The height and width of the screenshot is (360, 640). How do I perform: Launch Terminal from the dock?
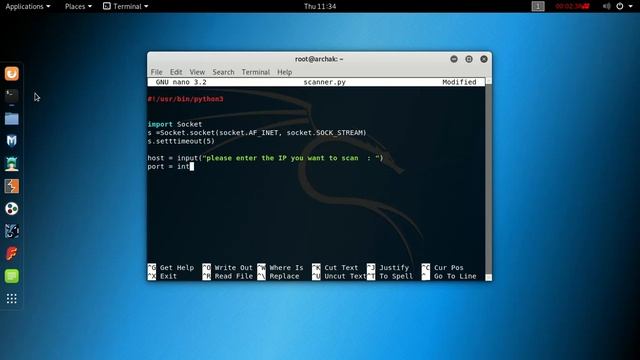tap(11, 96)
